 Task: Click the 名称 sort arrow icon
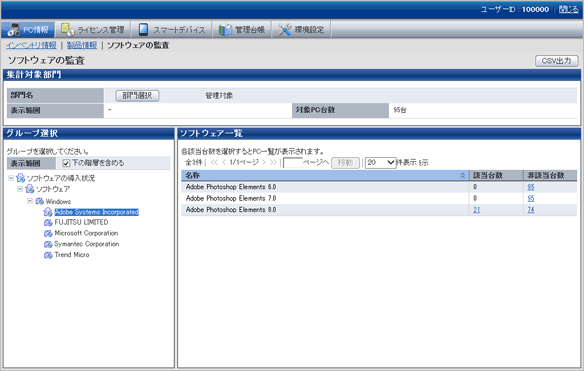[x=463, y=175]
